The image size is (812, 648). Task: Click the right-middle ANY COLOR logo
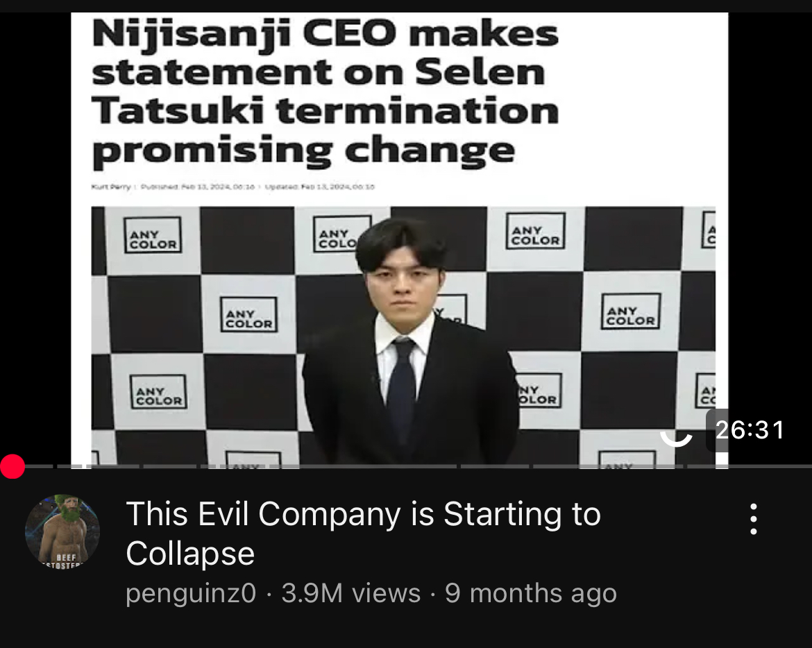pos(631,311)
